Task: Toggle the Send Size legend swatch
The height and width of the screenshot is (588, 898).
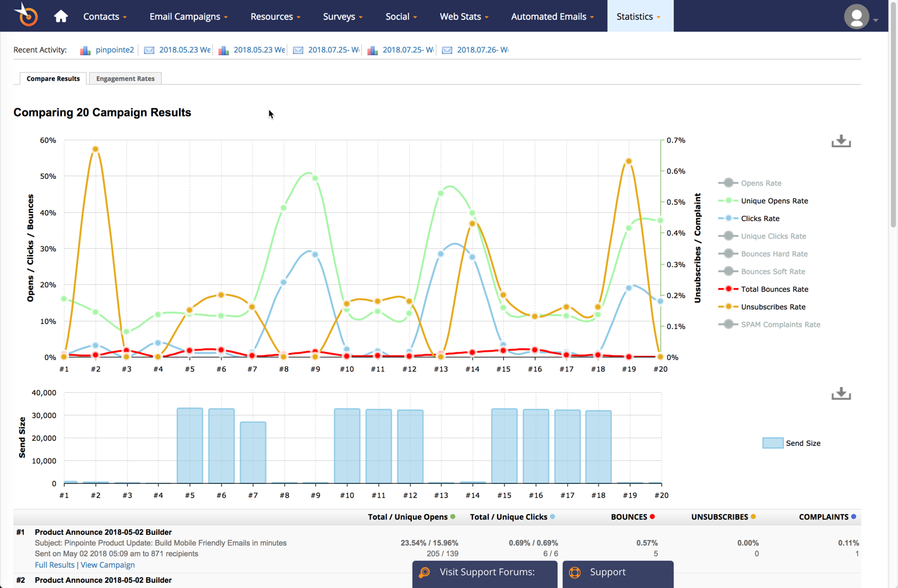Action: [772, 443]
